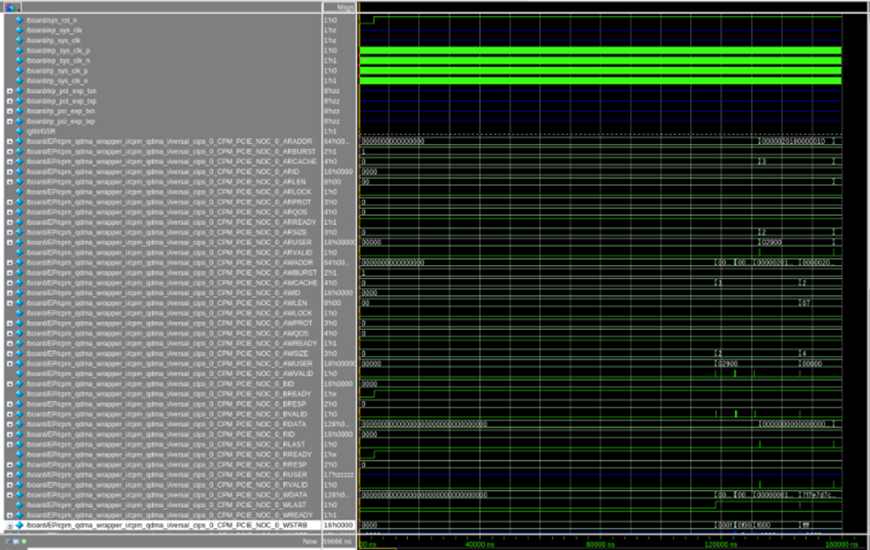The height and width of the screenshot is (550, 870).
Task: Select the WREADY signal name
Action: tap(169, 515)
